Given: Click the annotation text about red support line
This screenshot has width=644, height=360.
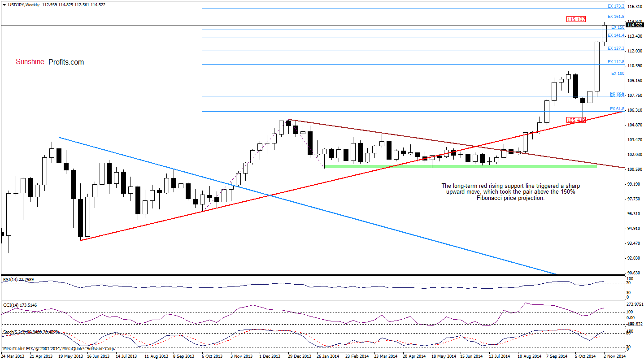Looking at the screenshot, I should coord(512,192).
